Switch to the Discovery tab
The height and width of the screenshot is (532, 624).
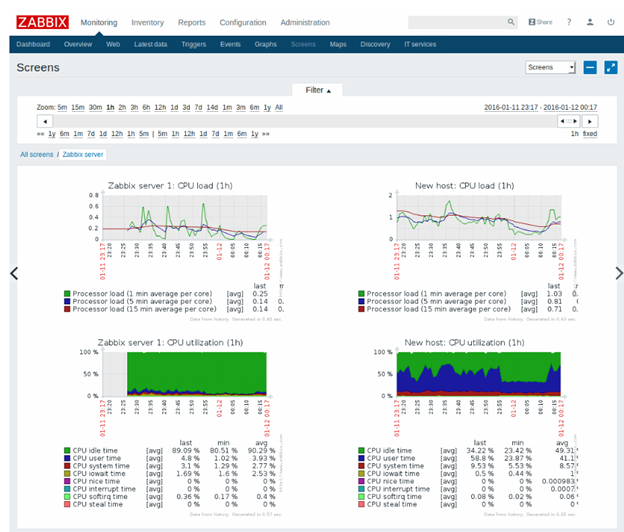pyautogui.click(x=375, y=44)
